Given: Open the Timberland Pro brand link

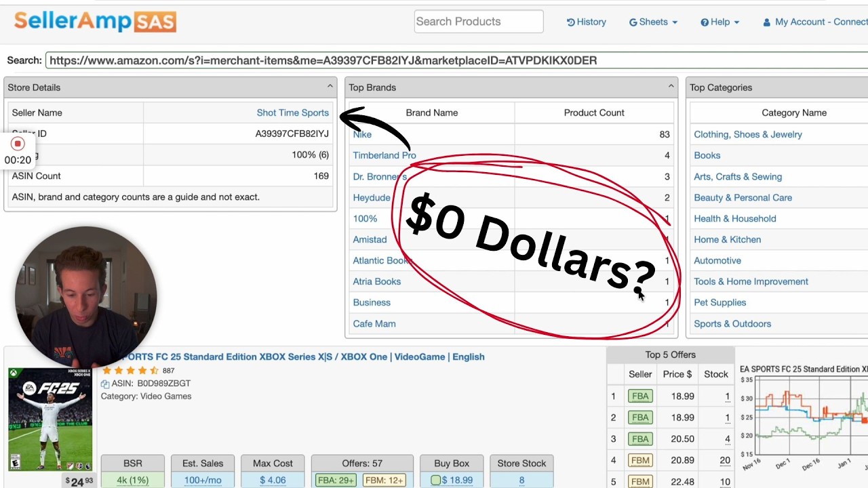Looking at the screenshot, I should (384, 155).
